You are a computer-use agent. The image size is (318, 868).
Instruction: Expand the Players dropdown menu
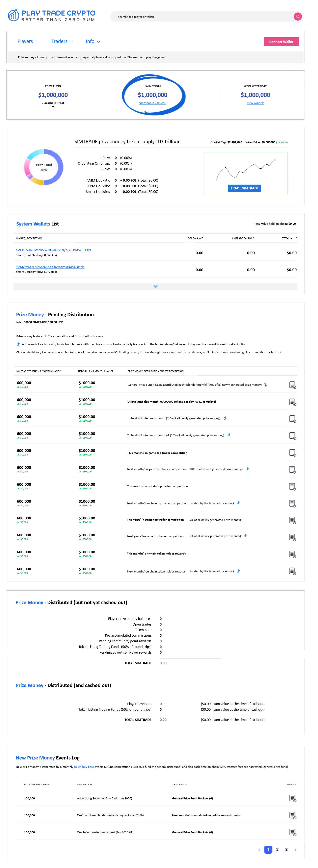28,41
